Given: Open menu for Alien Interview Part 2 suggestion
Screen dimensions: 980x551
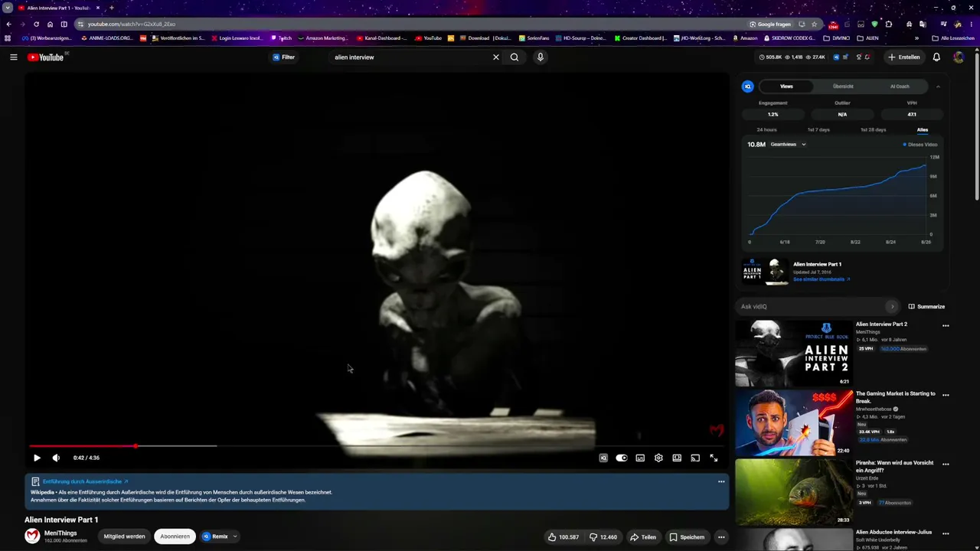Looking at the screenshot, I should (946, 326).
